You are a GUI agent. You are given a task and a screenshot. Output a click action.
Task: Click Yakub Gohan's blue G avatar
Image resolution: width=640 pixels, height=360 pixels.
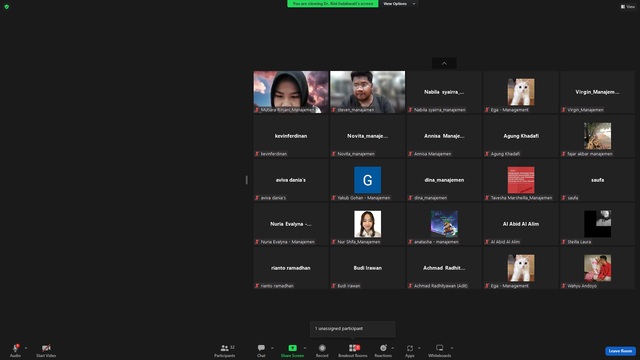click(368, 180)
